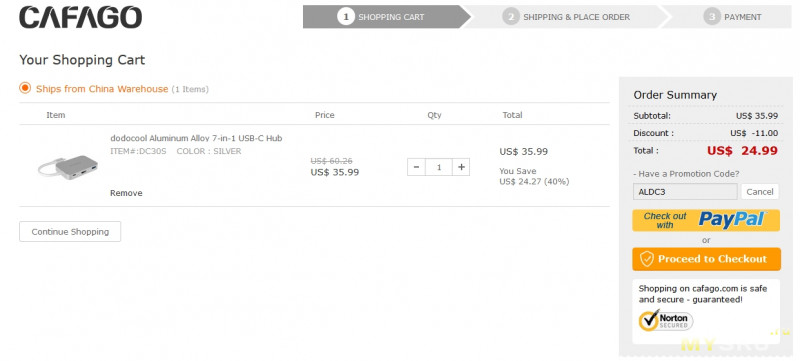Click the CAFAGO logo
Screen dimensions: 800x361
tap(81, 17)
